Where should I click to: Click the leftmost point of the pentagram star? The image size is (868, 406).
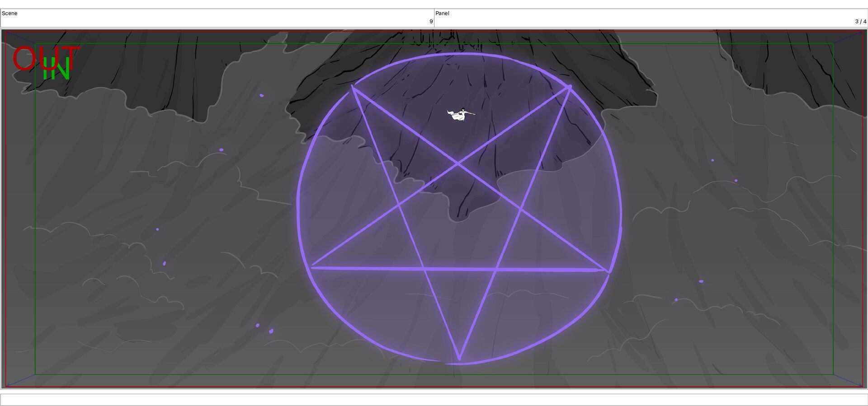tap(313, 267)
